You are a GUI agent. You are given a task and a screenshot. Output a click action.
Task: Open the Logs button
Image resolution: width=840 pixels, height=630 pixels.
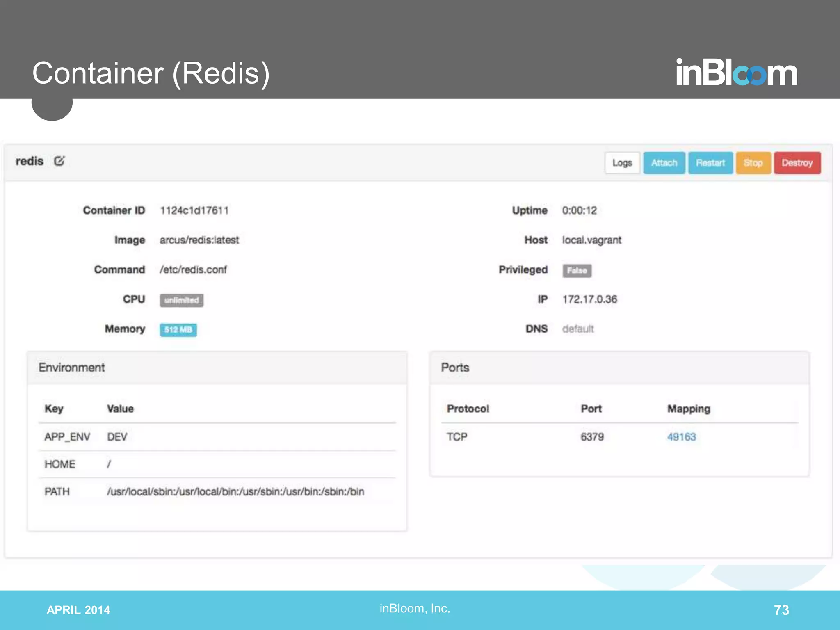(x=622, y=163)
